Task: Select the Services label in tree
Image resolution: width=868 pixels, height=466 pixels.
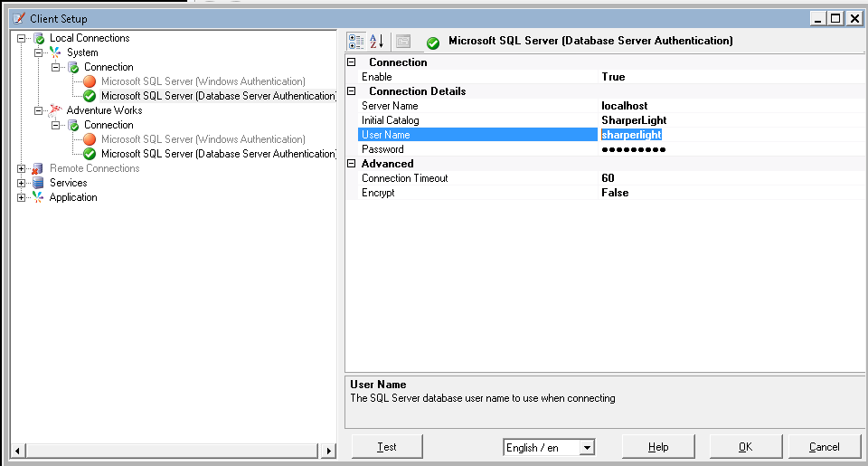Action: coord(68,183)
